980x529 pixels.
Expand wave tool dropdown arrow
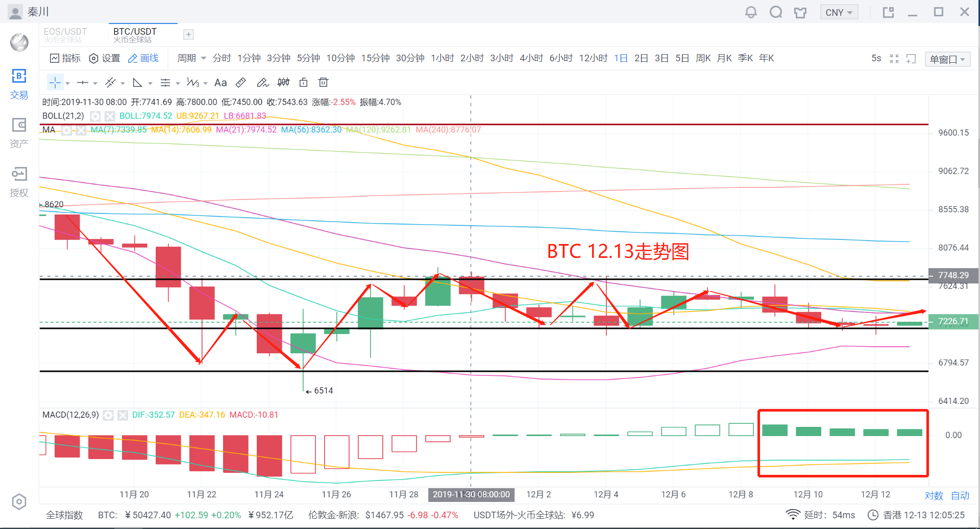205,83
